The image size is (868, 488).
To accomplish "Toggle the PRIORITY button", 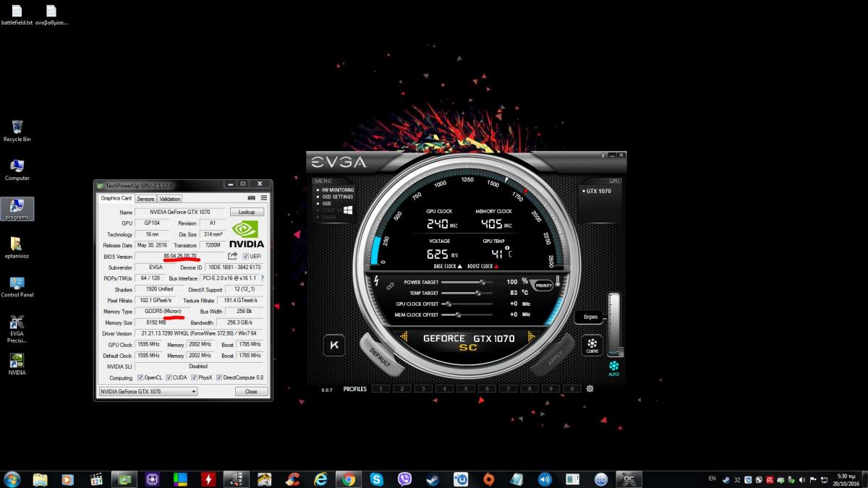I will point(543,285).
